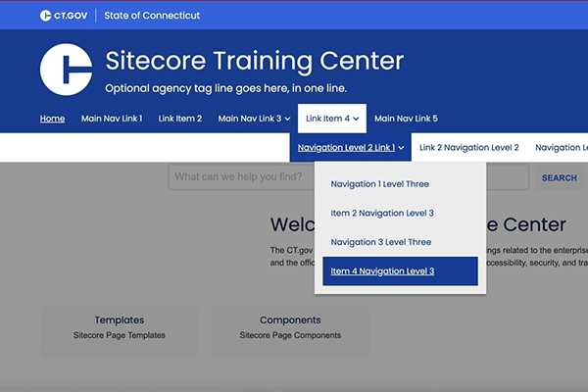Click the Sitecore Training Center round logo
Image resolution: width=588 pixels, height=392 pixels.
coord(66,70)
